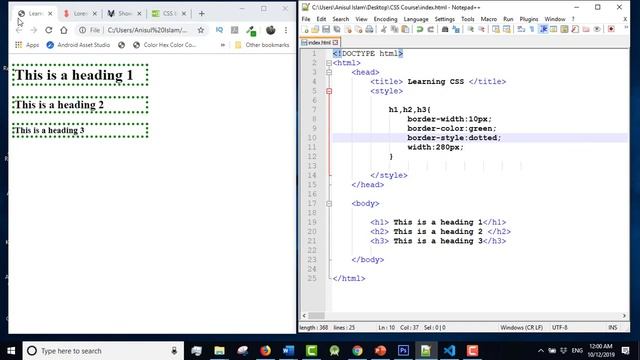Open a new Chrome tab with plus
640x360 pixels.
201,13
